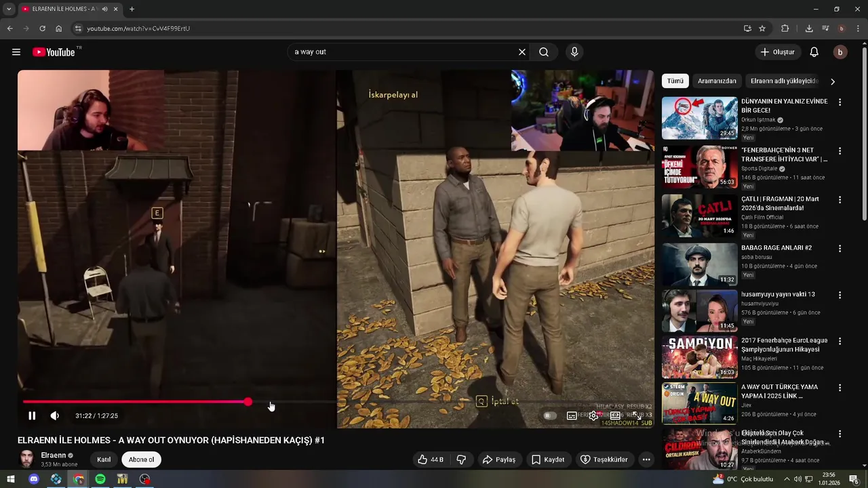Image resolution: width=868 pixels, height=488 pixels.
Task: Select the Tümü filter chip
Action: coord(675,81)
